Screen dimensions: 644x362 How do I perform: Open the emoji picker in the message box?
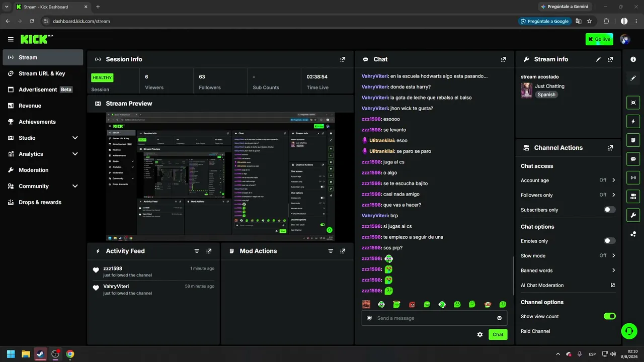click(499, 318)
